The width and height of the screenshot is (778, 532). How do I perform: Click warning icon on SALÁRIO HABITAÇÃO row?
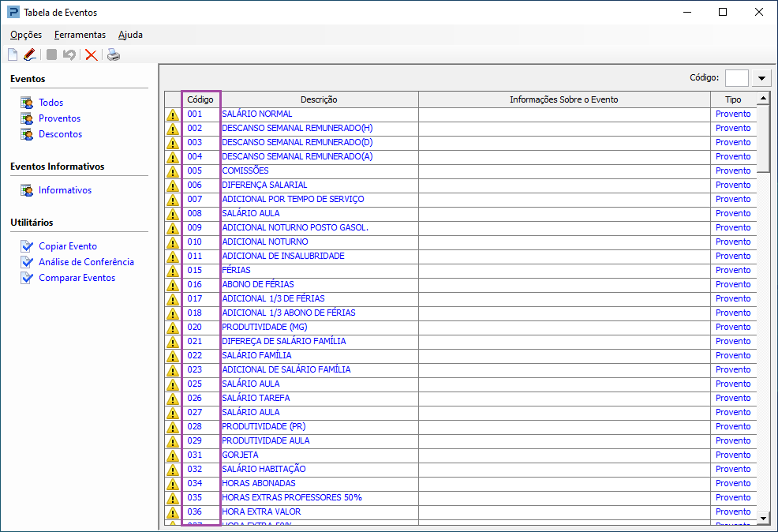tap(173, 470)
